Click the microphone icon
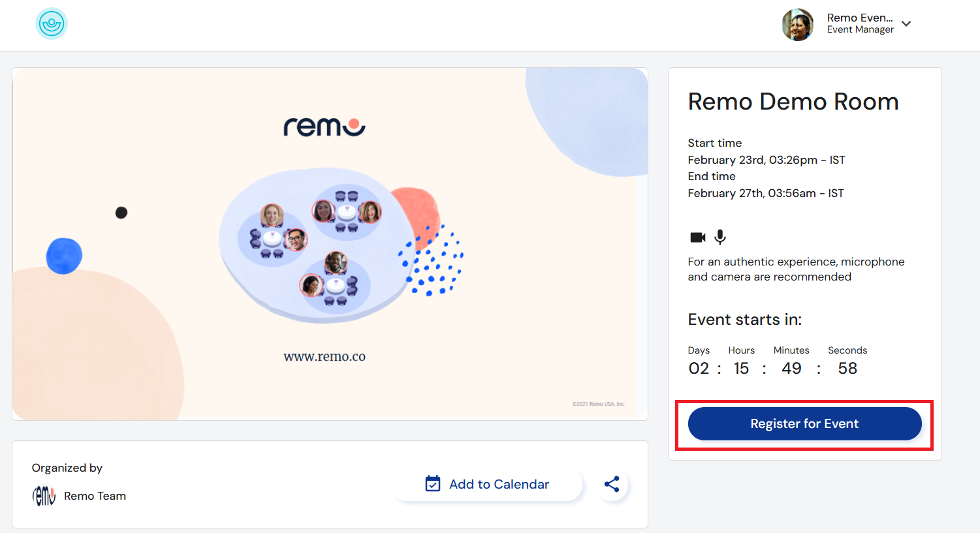This screenshot has width=980, height=533. pos(720,237)
